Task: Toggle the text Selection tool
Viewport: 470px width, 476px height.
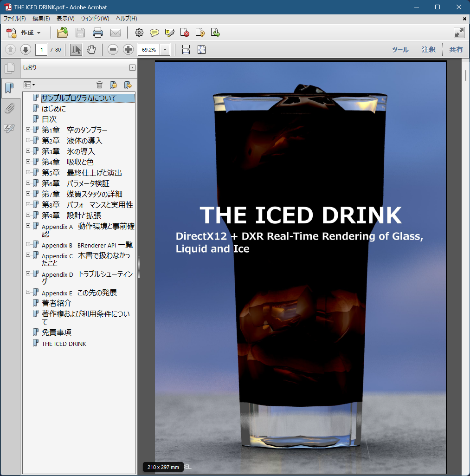Action: (76, 50)
